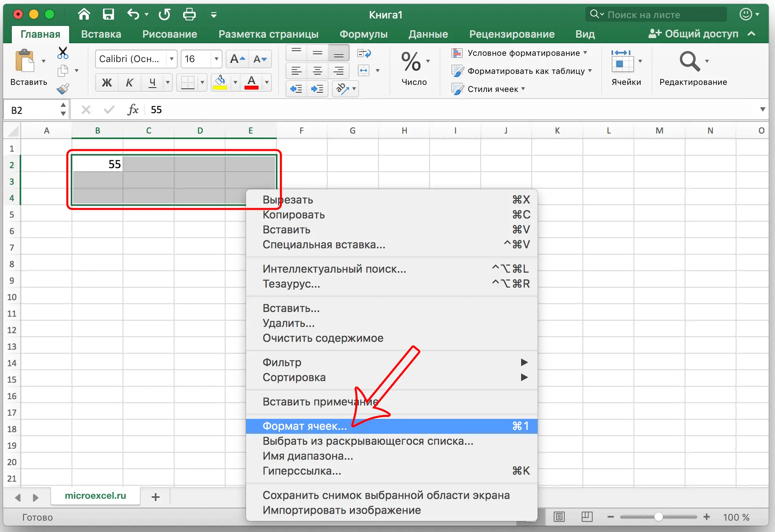Click the Поиск на листе search field
Image resolution: width=775 pixels, height=532 pixels.
[656, 15]
